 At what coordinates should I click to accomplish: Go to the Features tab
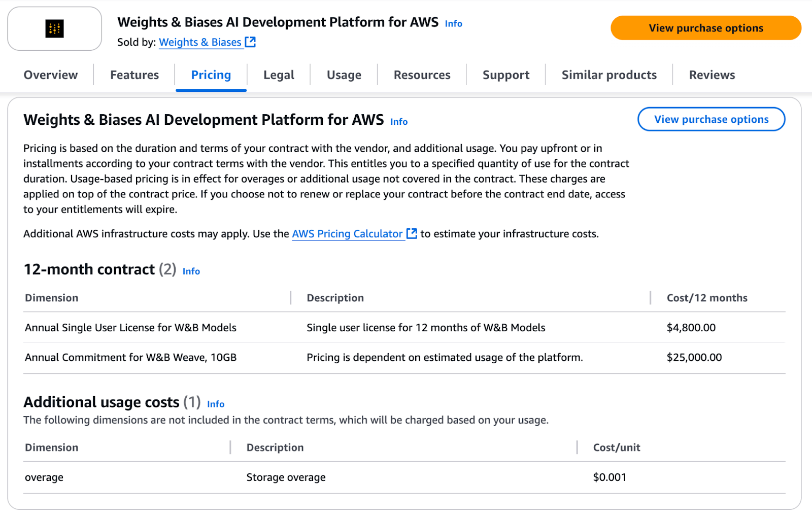click(134, 75)
